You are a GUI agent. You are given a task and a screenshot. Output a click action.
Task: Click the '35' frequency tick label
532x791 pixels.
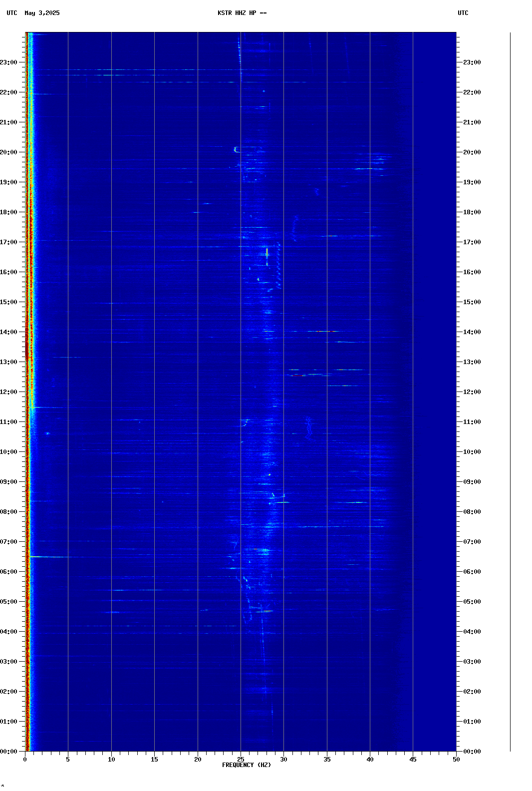(x=327, y=760)
